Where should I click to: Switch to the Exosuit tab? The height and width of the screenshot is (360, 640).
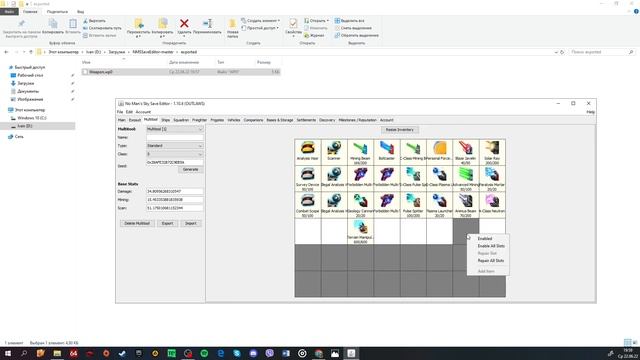[x=135, y=120]
